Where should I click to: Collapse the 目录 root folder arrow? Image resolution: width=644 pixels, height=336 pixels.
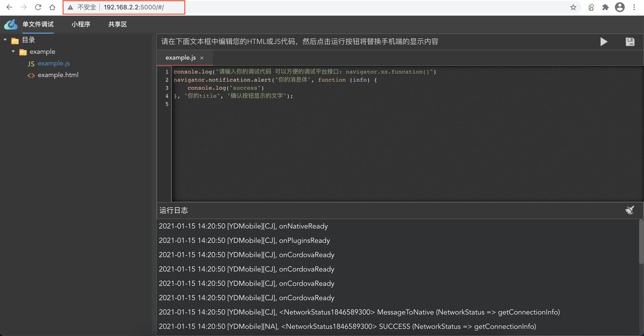pyautogui.click(x=5, y=40)
